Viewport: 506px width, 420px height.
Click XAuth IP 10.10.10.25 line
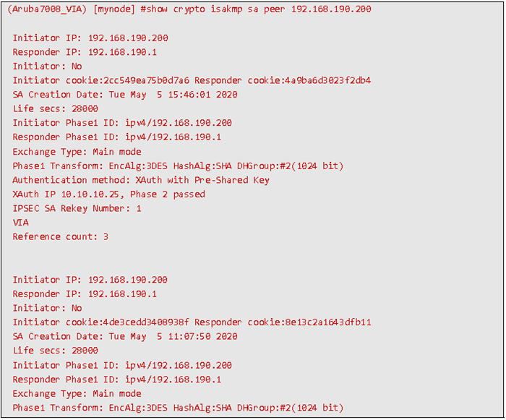pos(108,194)
